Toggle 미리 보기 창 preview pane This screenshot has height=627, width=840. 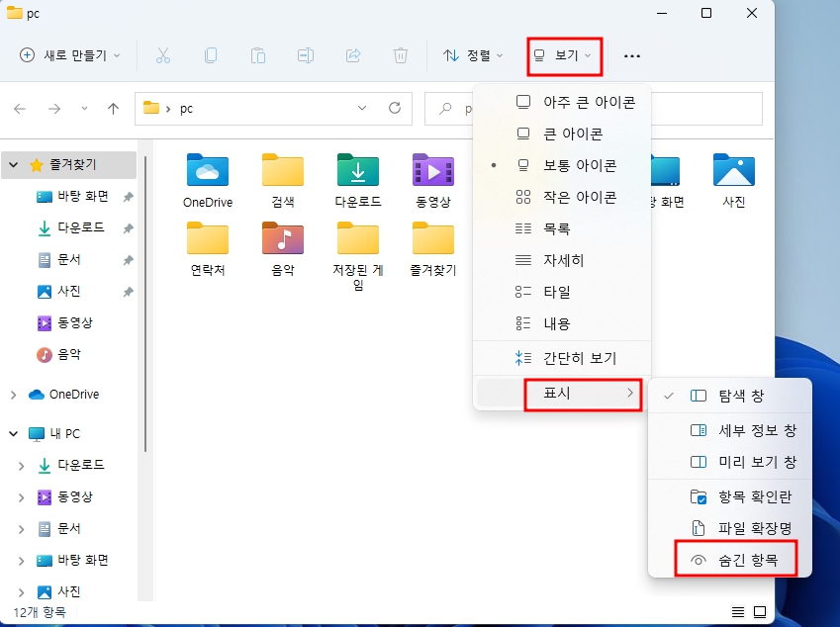click(729, 462)
